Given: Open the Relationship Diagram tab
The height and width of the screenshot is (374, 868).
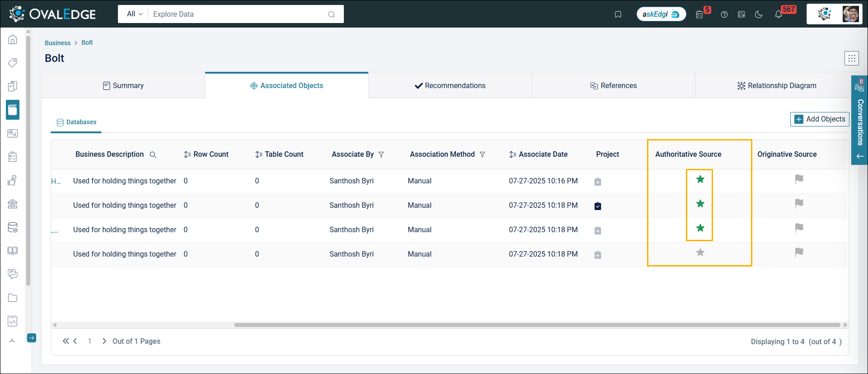Looking at the screenshot, I should pos(776,85).
